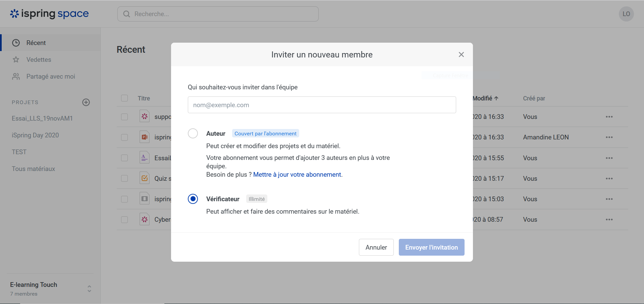Open the ellipsis menu on the first row
Screen dimensions: 644x304
tap(609, 117)
